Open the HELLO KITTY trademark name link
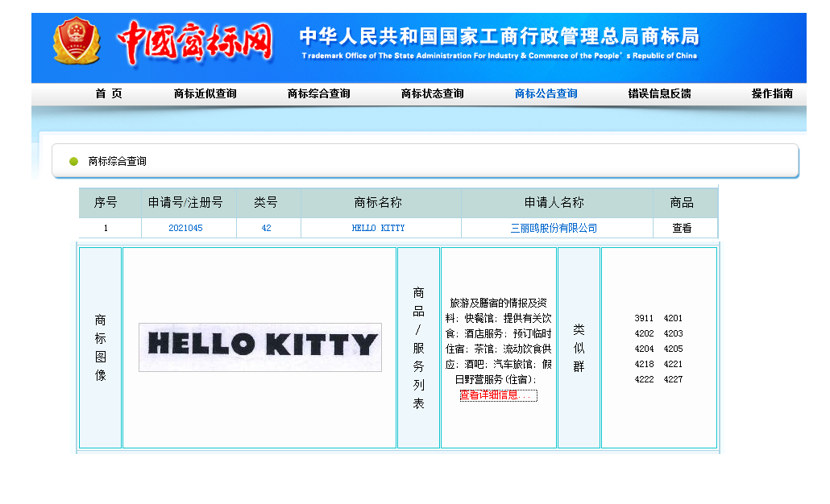Image resolution: width=830 pixels, height=504 pixels. (x=378, y=228)
